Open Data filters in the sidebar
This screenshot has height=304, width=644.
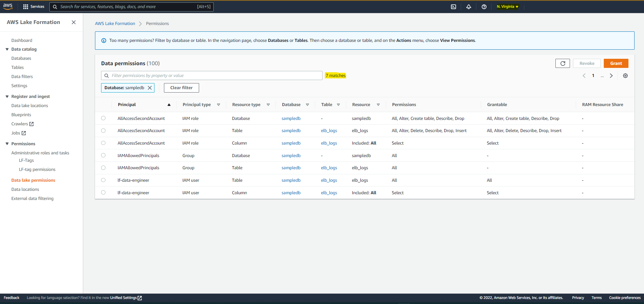(22, 77)
